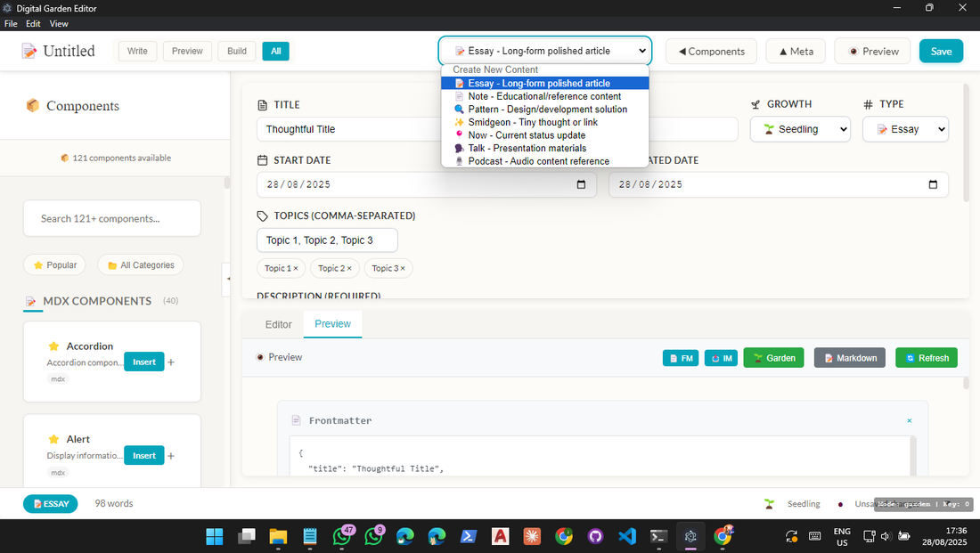980x553 pixels.
Task: Toggle the All view mode button
Action: 275,51
